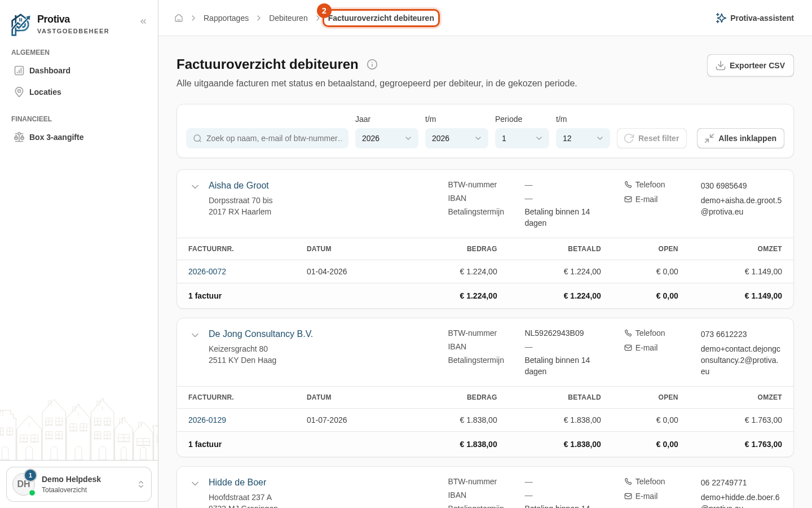This screenshot has width=812, height=508.
Task: Open Locaties in the sidebar
Action: coord(79,92)
